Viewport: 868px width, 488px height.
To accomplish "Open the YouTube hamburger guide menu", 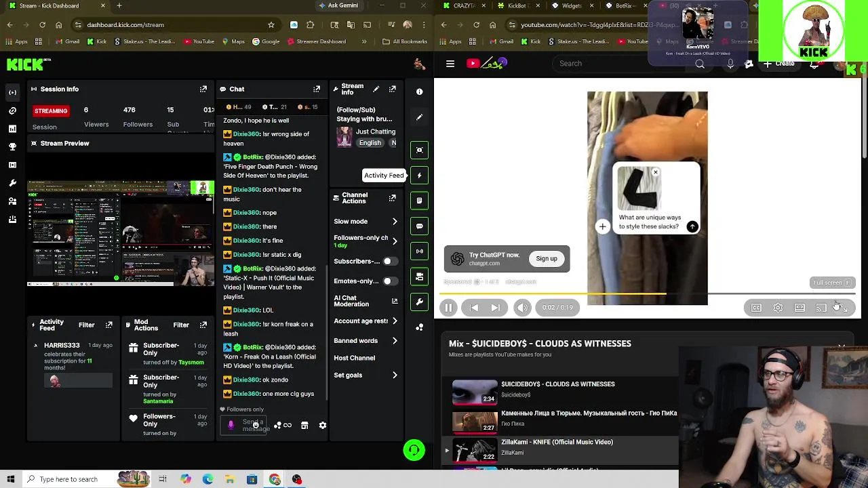I will [450, 64].
